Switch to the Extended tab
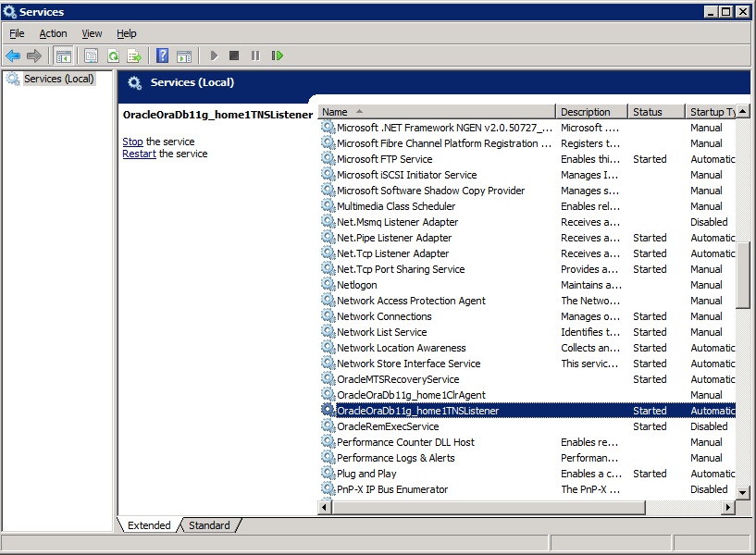756x555 pixels. pos(149,525)
